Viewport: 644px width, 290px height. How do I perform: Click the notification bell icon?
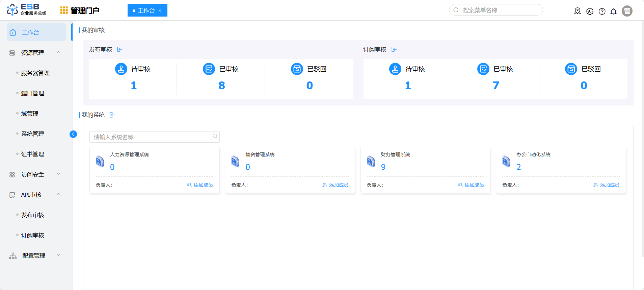click(x=613, y=11)
